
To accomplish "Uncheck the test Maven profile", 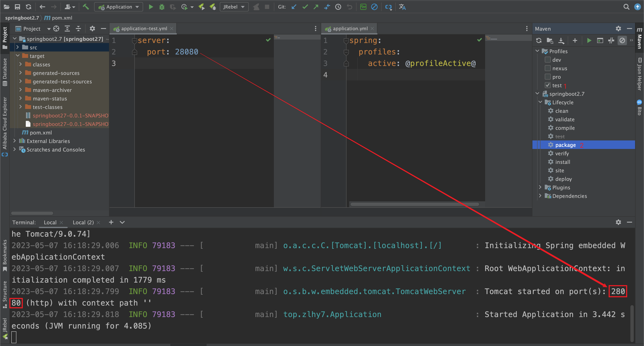I will [548, 85].
